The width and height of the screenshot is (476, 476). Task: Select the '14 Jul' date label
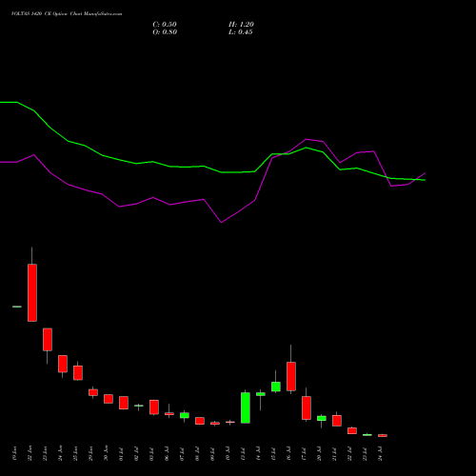click(x=258, y=454)
